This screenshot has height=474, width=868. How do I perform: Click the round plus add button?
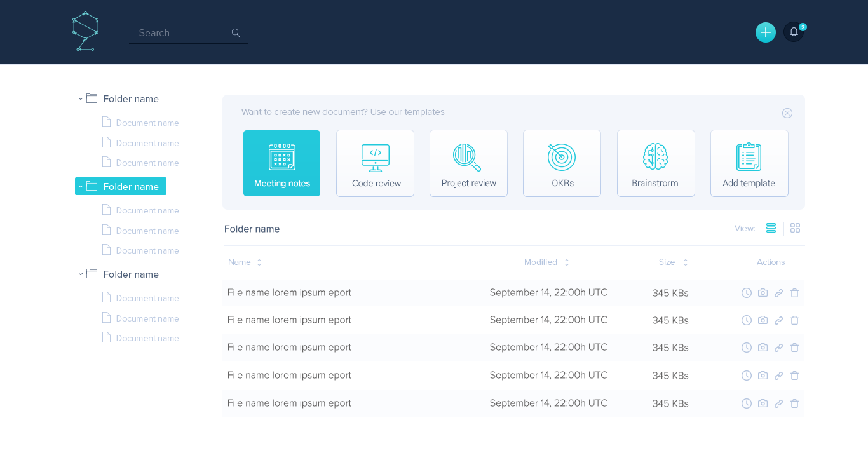[x=766, y=32]
